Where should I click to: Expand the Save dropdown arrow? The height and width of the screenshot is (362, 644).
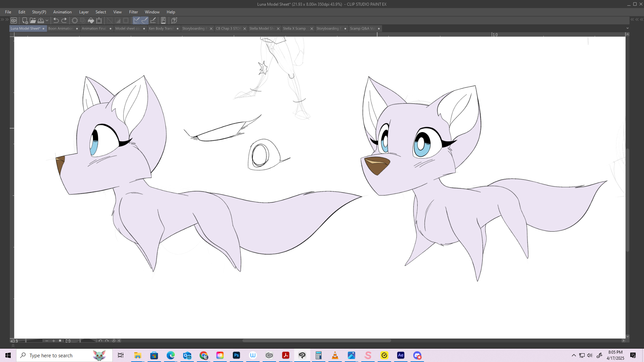coord(47,20)
